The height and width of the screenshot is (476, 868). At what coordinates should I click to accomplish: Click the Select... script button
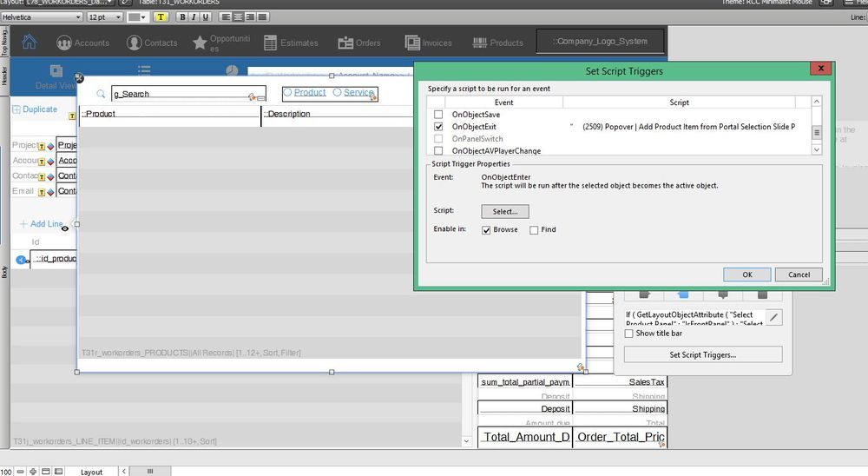pyautogui.click(x=505, y=211)
